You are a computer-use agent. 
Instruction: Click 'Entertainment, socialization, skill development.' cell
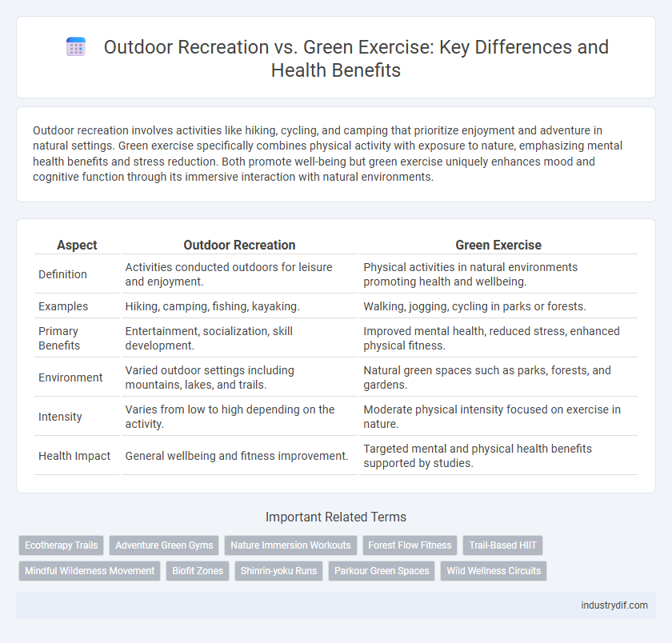(239, 338)
